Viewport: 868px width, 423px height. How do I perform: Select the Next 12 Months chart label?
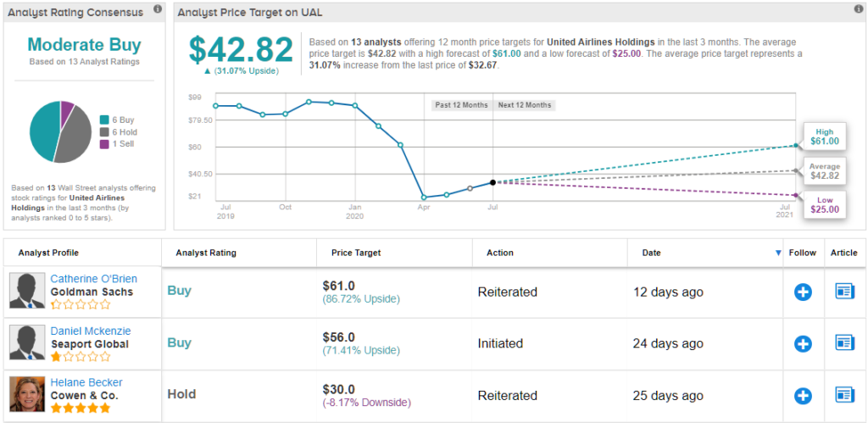524,105
